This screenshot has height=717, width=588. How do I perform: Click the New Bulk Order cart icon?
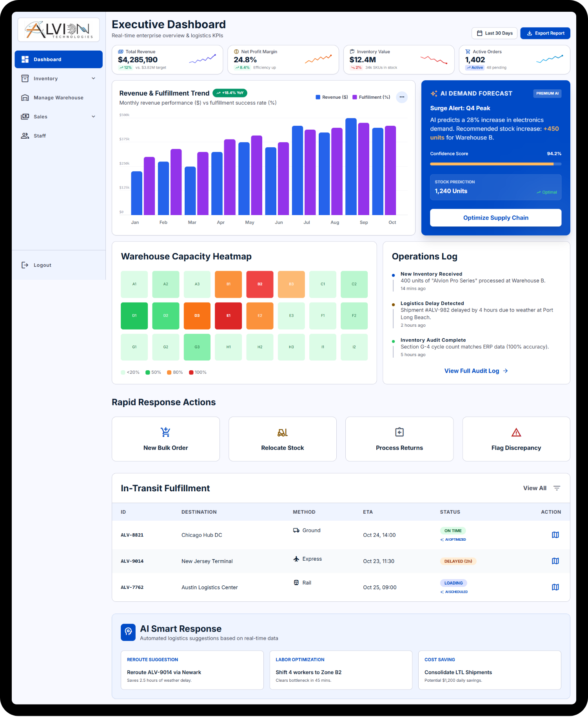pyautogui.click(x=165, y=432)
